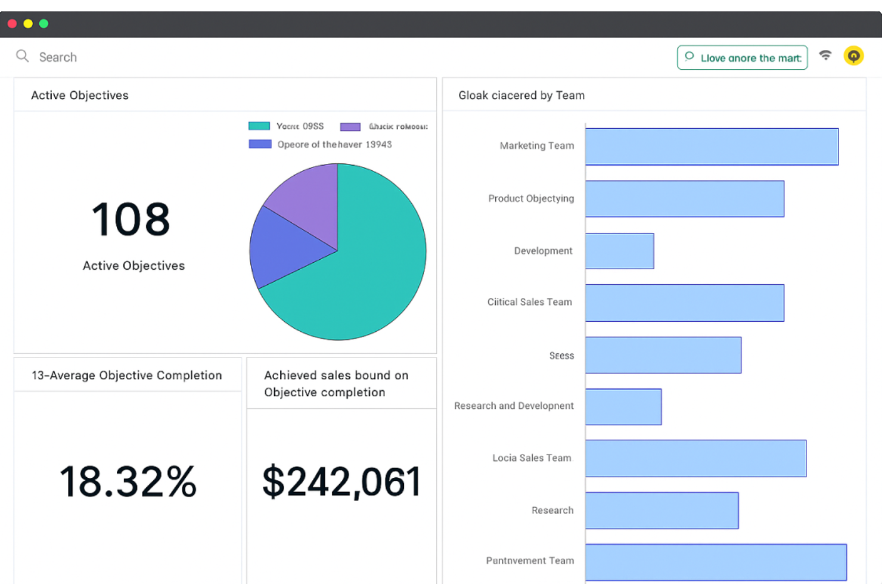The height and width of the screenshot is (588, 882).
Task: Click the teal 'Yocrt 09SS' legend swatch
Action: (x=259, y=126)
